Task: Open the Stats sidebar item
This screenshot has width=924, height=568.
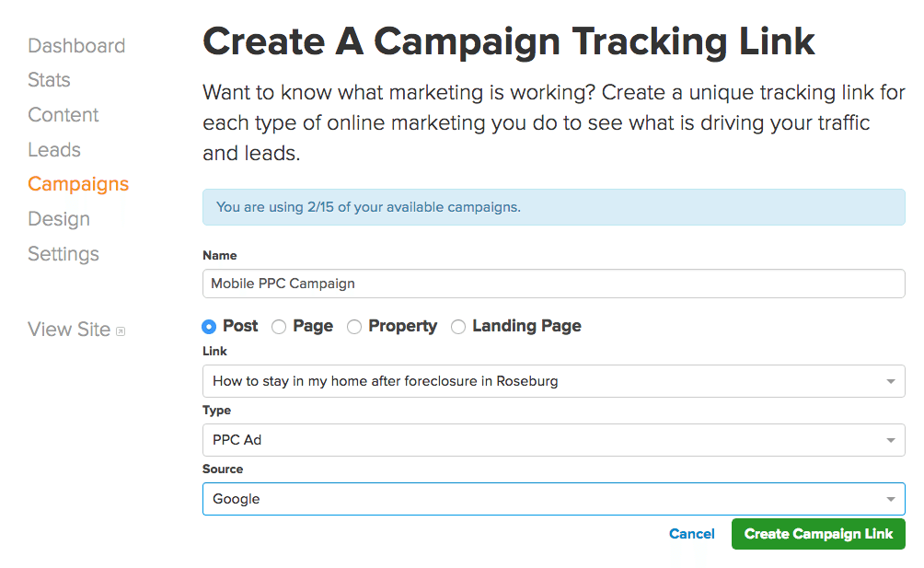Action: 49,80
